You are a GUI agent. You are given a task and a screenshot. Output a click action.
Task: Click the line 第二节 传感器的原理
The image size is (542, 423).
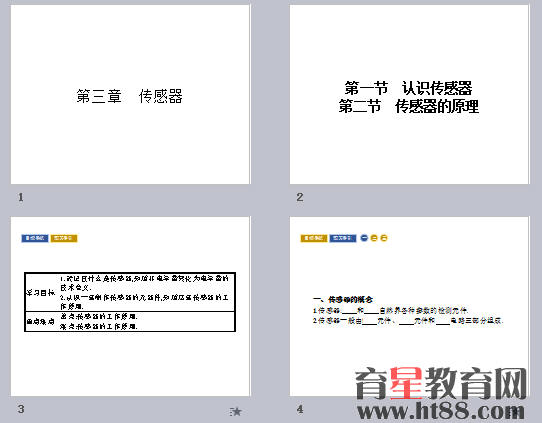409,106
